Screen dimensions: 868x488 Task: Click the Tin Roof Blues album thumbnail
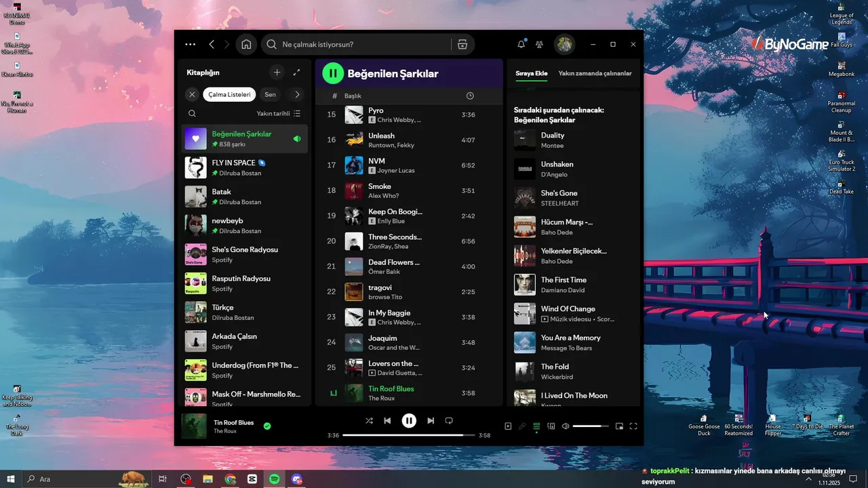[x=194, y=426]
